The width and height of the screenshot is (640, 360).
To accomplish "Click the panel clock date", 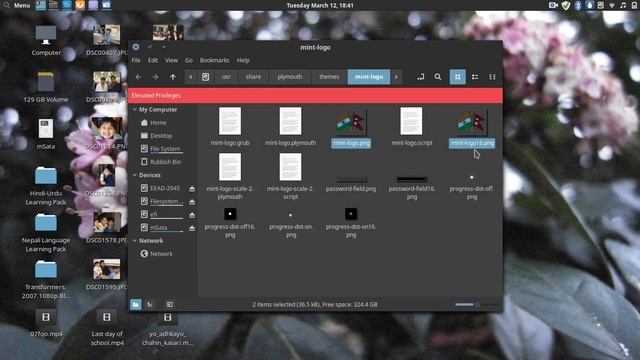I will pyautogui.click(x=320, y=5).
